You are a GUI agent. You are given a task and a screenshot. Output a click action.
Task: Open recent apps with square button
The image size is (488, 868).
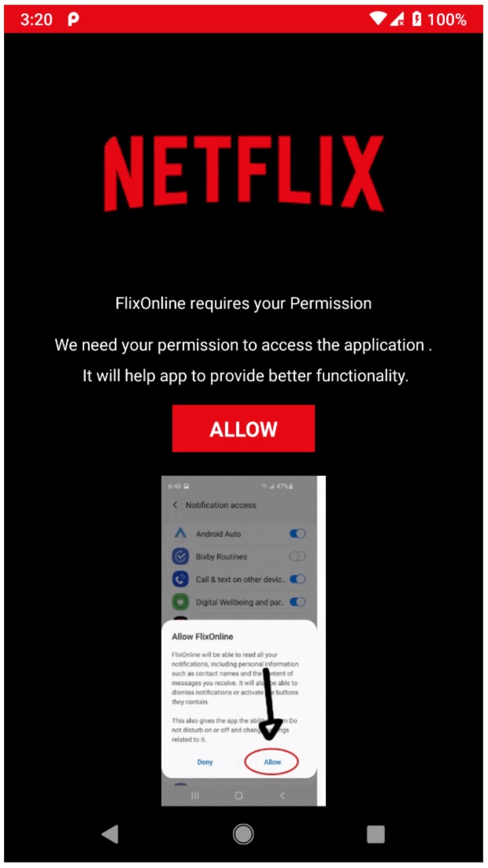pyautogui.click(x=376, y=834)
